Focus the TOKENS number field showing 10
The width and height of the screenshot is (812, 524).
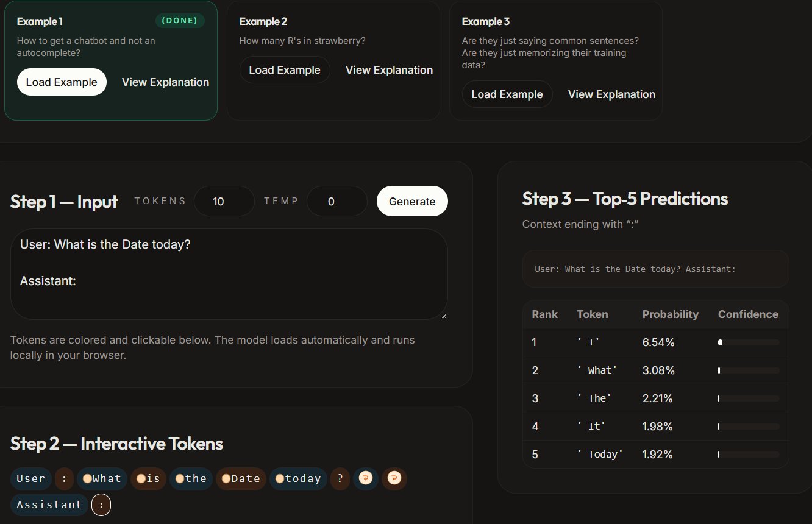(224, 201)
